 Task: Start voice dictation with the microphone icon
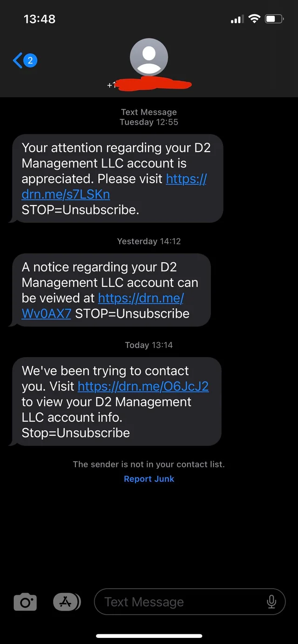[272, 602]
